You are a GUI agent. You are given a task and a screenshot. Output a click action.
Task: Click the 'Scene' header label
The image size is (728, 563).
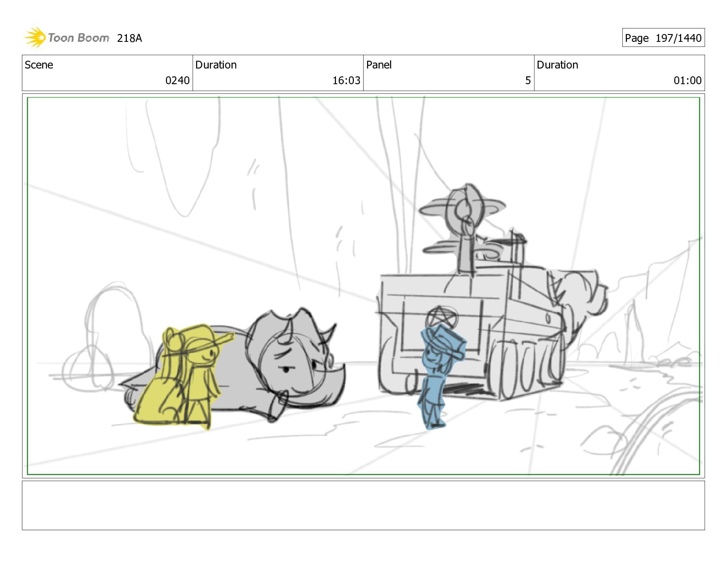pyautogui.click(x=39, y=65)
